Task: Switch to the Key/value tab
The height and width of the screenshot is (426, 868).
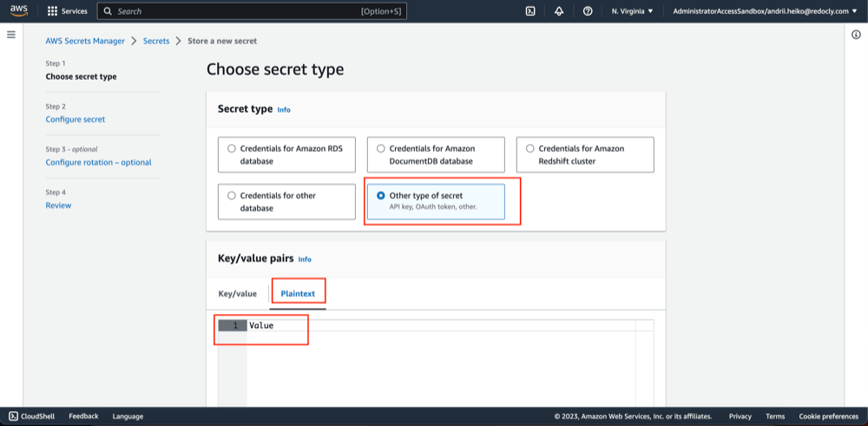Action: (x=238, y=294)
